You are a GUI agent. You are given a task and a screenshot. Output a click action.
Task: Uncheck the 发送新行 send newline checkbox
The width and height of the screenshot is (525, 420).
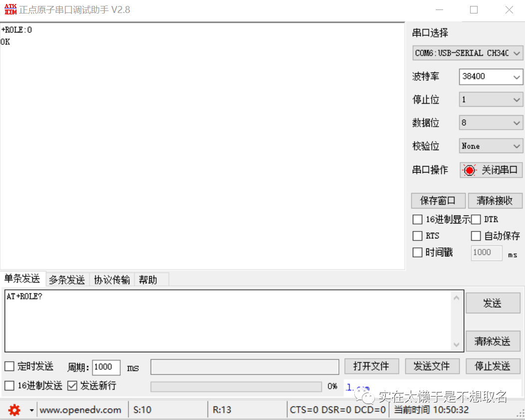tap(72, 386)
